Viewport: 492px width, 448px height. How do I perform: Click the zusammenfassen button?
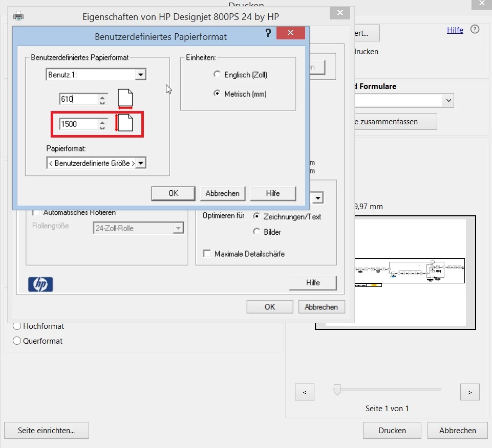click(395, 122)
